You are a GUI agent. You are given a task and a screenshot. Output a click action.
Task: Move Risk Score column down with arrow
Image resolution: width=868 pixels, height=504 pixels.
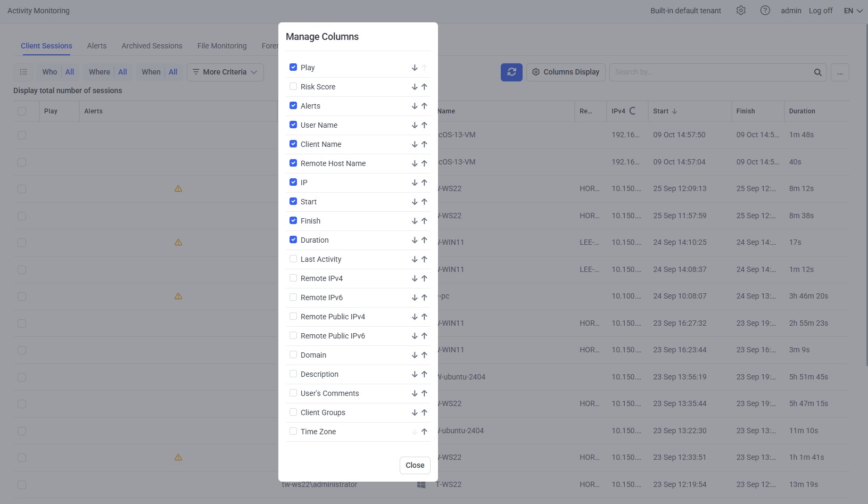click(x=415, y=87)
